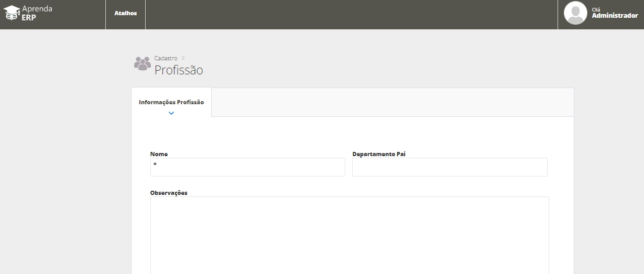Open the Administrador account name
Screen dimensions: 644x274
615,16
